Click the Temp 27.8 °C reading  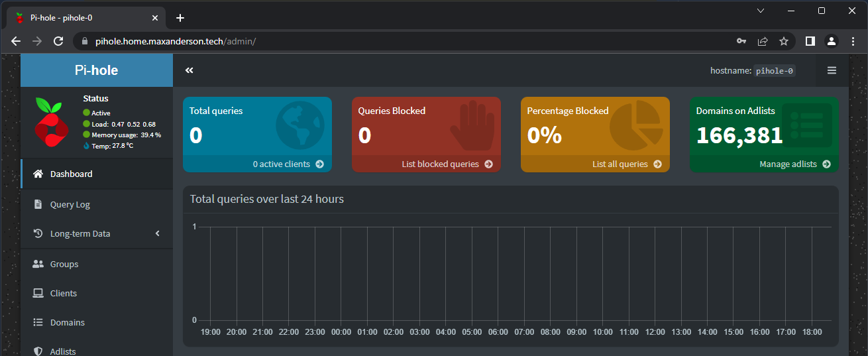tap(108, 145)
